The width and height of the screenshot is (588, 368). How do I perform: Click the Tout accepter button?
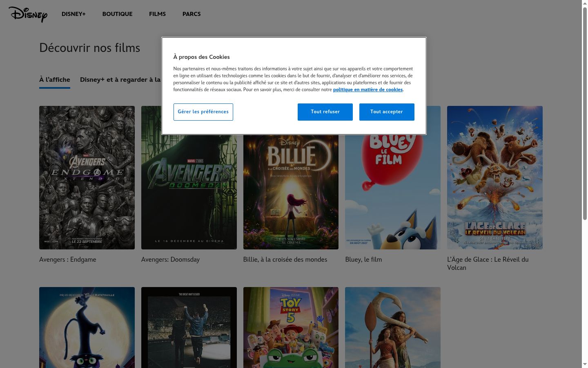coord(387,112)
